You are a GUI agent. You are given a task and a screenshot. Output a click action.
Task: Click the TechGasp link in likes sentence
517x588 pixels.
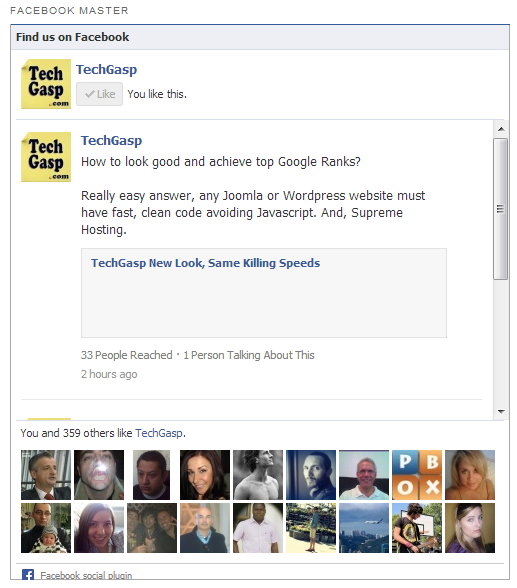159,433
